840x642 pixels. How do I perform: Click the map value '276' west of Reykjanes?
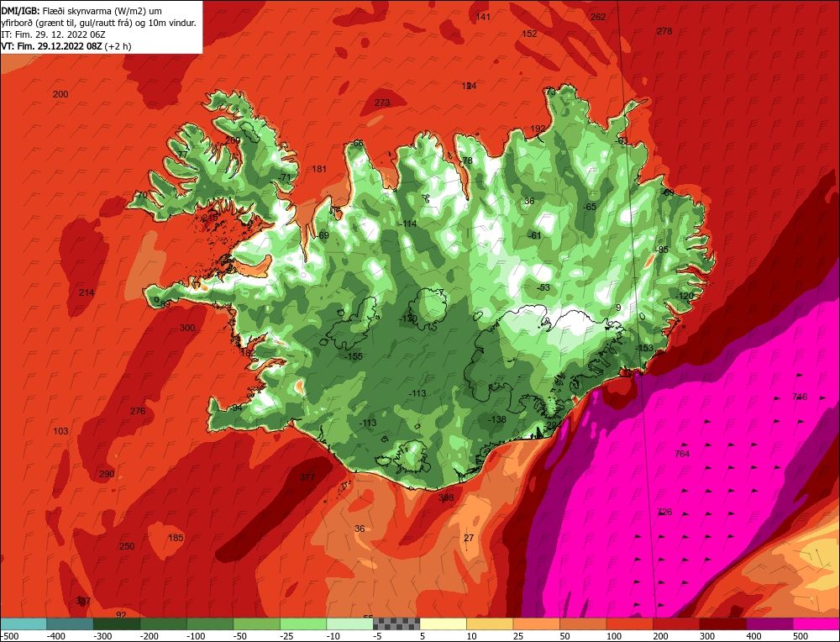click(x=138, y=411)
